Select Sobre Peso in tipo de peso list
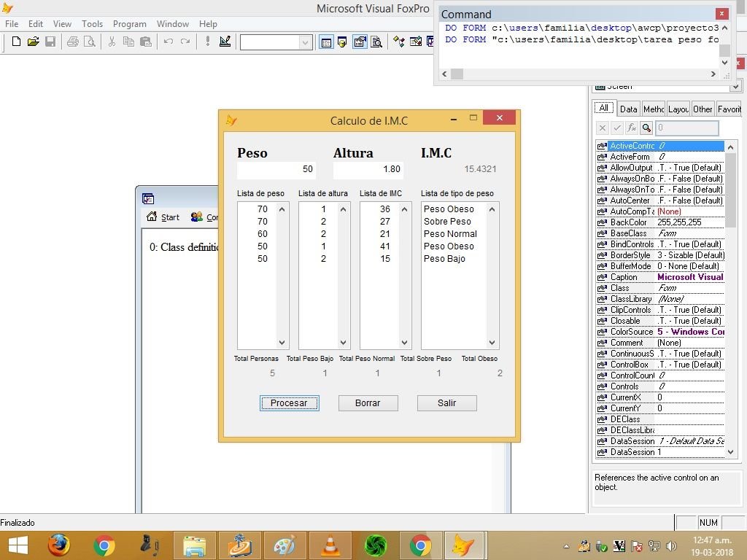 click(x=447, y=222)
